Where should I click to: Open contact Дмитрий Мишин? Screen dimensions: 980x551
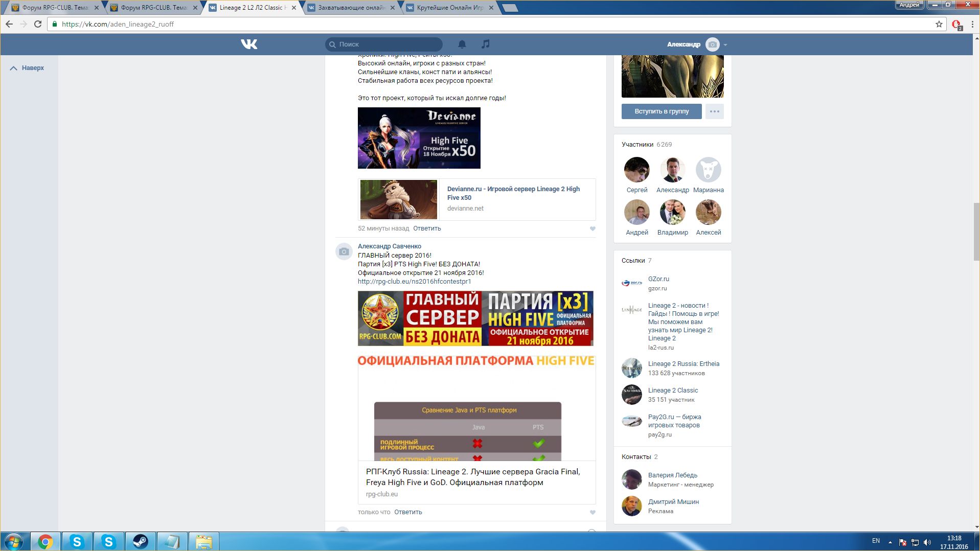pos(673,502)
